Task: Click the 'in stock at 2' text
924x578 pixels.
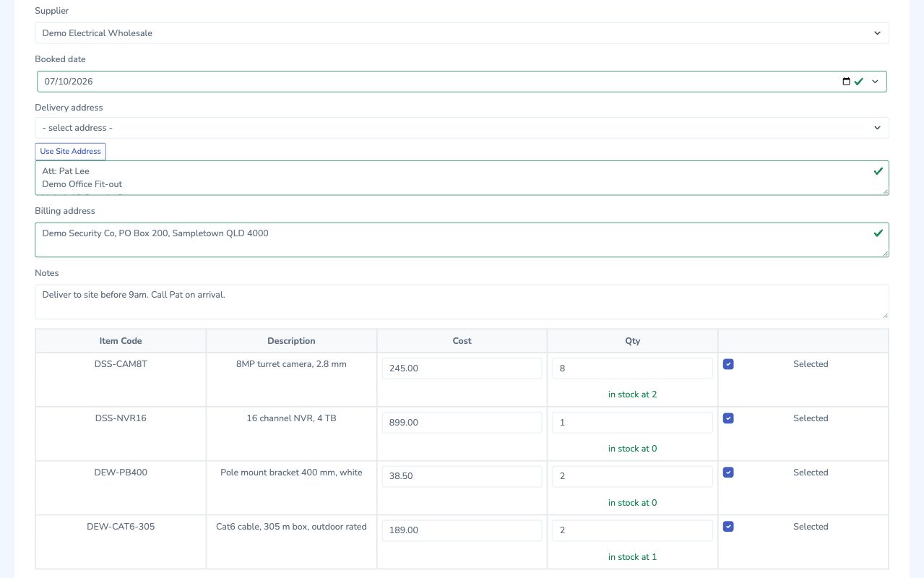Action: pos(632,394)
